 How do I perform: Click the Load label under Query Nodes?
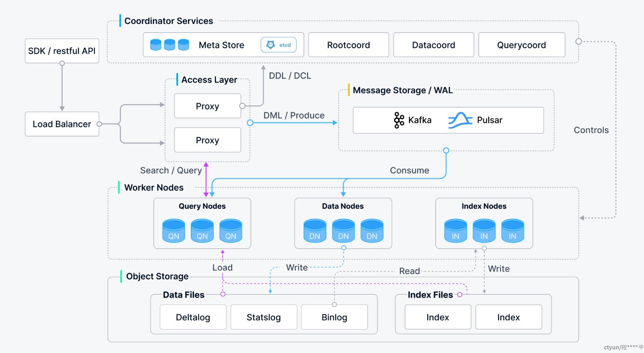point(222,267)
